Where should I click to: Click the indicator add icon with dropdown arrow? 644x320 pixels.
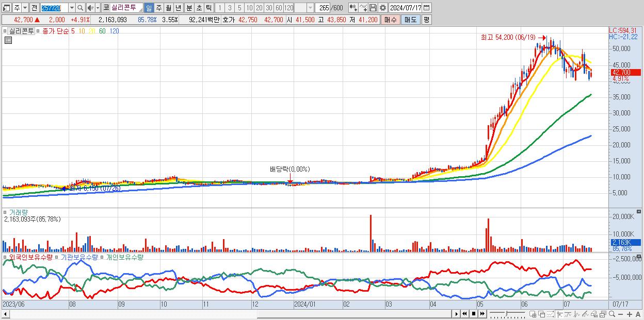point(353,8)
